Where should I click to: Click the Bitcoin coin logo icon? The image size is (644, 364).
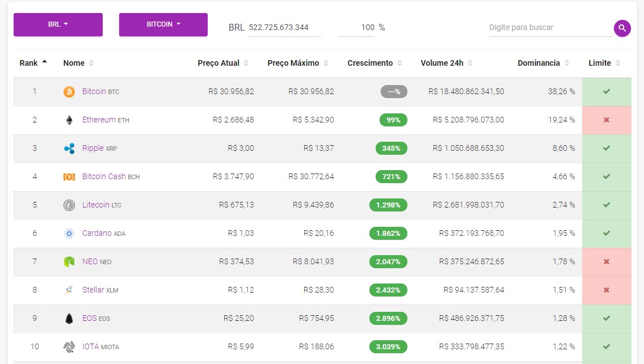coord(69,91)
